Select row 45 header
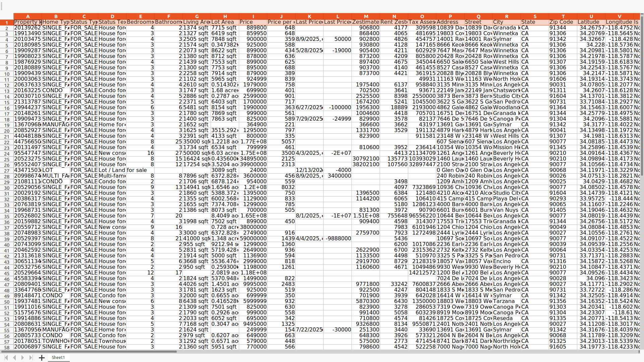This screenshot has width=644, height=362. click(7, 273)
